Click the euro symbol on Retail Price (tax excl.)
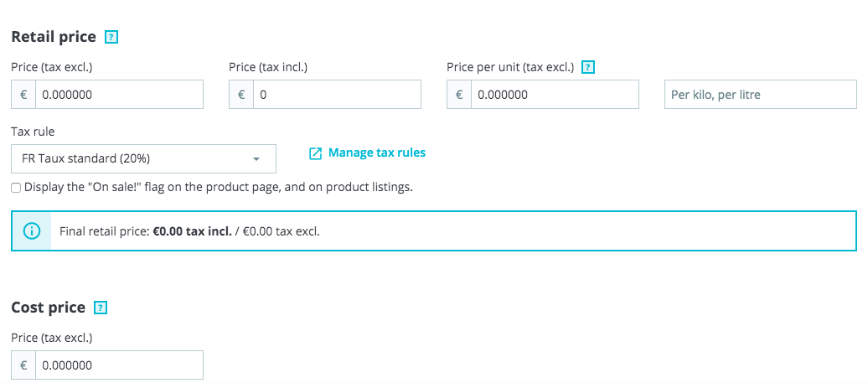 pyautogui.click(x=23, y=95)
